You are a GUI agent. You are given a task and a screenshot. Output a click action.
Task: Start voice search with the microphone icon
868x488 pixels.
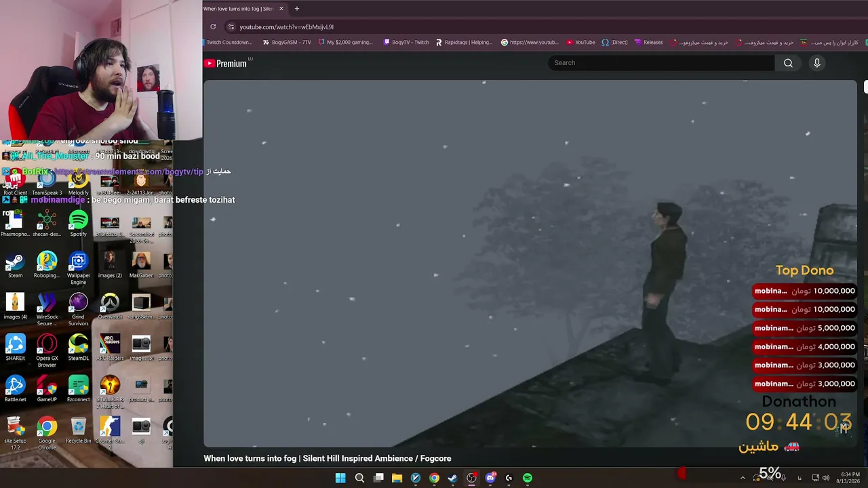(817, 63)
